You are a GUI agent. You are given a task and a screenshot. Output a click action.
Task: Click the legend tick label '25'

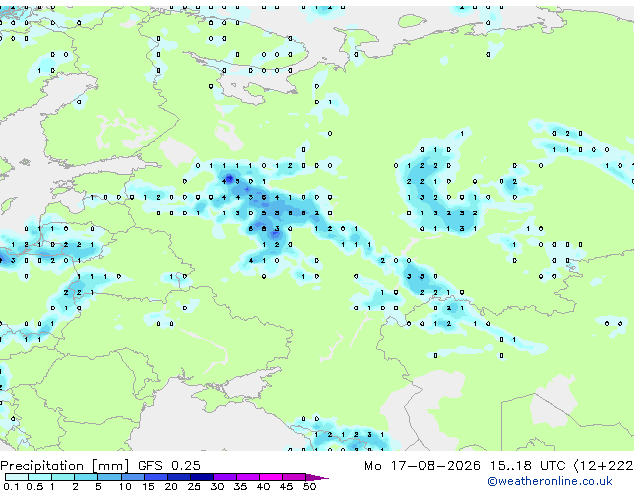tap(194, 486)
